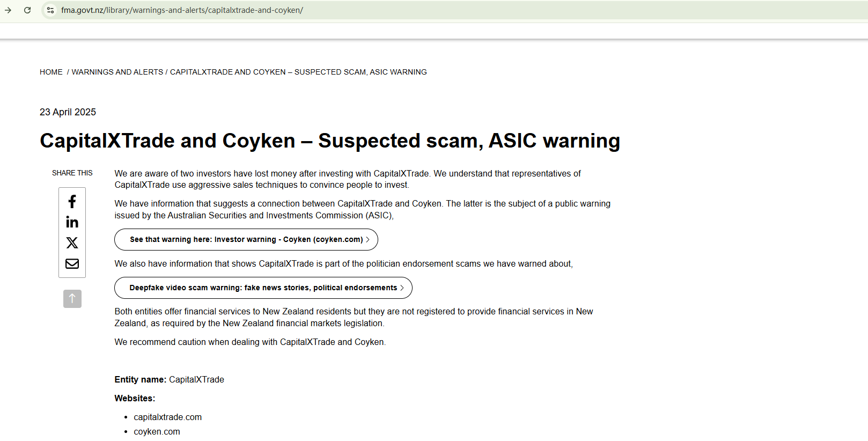Click coyken.com in the websites list
The image size is (868, 441).
click(157, 432)
